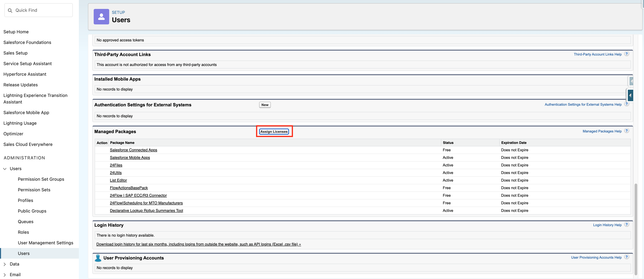Viewport: 644px width, 279px height.
Task: Click Login History help question mark icon
Action: 626,224
